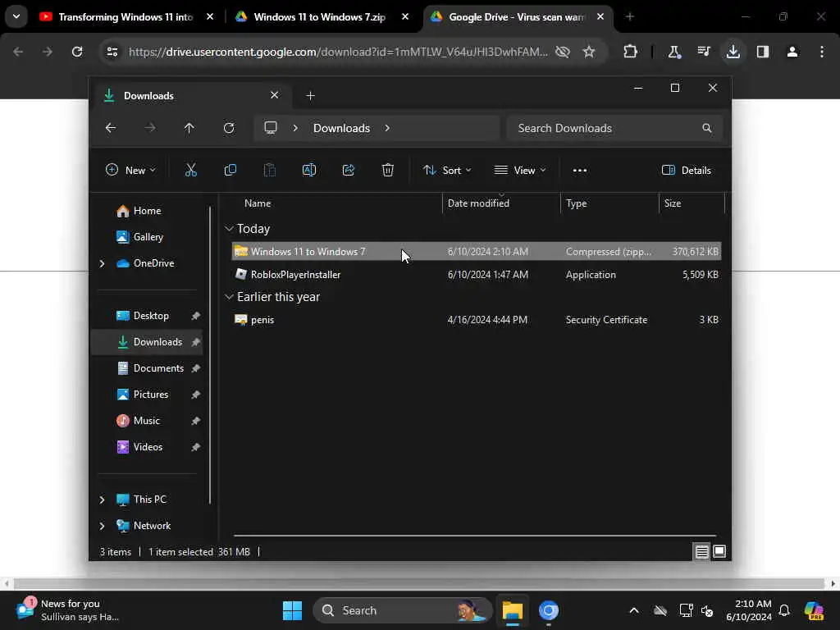Viewport: 840px width, 630px height.
Task: Refresh the Downloads folder view
Action: (x=229, y=128)
